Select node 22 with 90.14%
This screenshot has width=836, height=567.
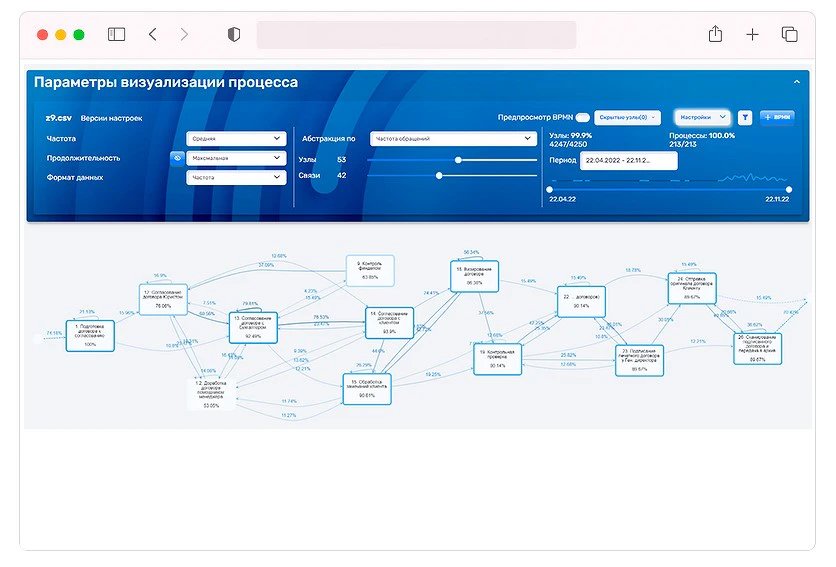(581, 302)
